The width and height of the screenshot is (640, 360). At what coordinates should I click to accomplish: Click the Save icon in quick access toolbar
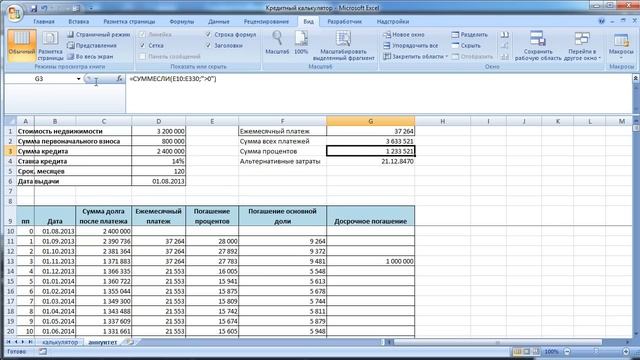point(34,8)
